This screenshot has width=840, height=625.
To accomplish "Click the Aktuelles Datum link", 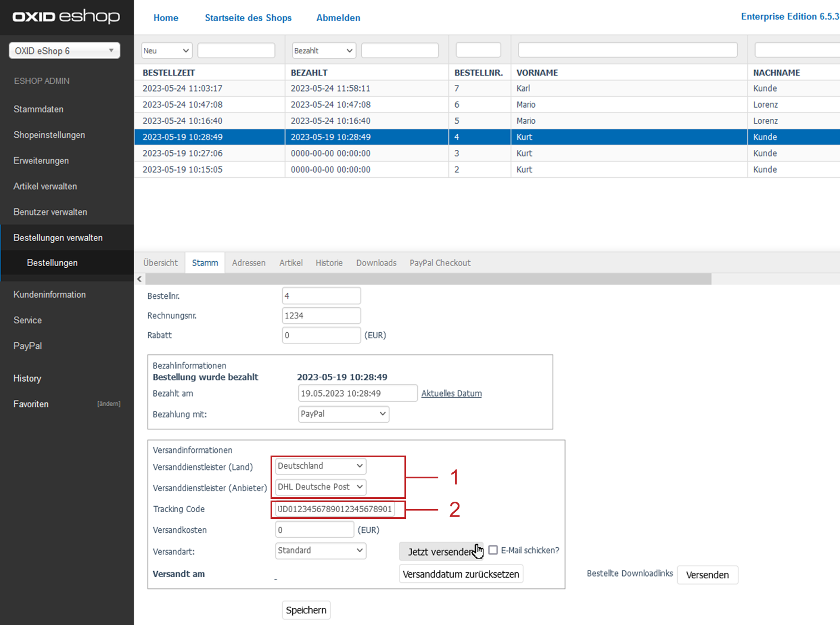I will [x=451, y=393].
